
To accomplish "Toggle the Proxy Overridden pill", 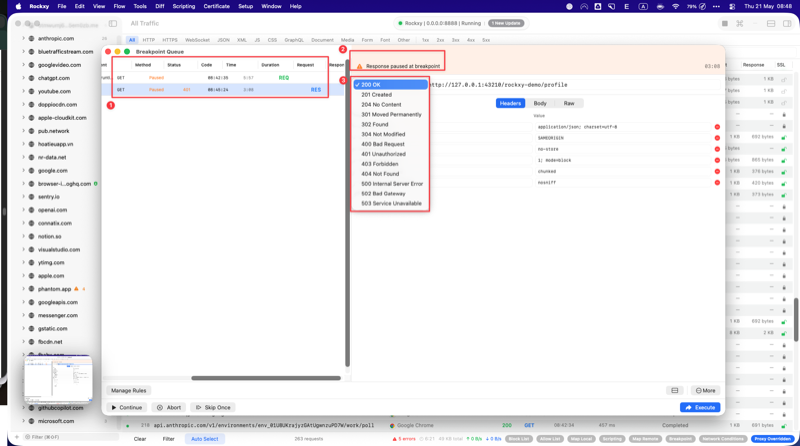I will pos(772,439).
